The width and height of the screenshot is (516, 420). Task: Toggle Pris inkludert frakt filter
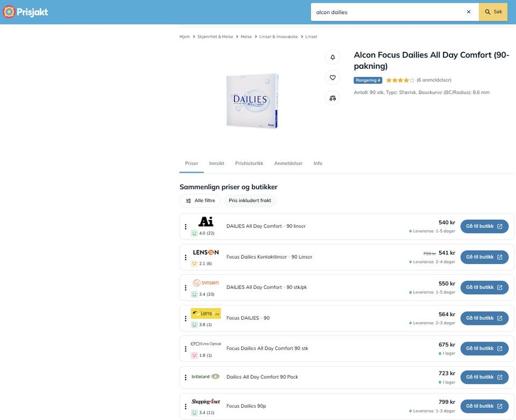click(x=250, y=201)
